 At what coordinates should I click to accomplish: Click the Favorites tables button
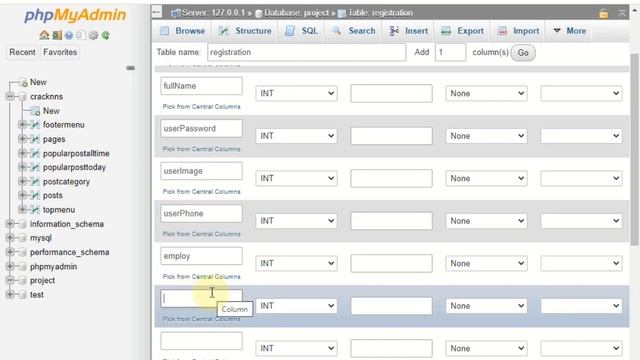pyautogui.click(x=60, y=52)
